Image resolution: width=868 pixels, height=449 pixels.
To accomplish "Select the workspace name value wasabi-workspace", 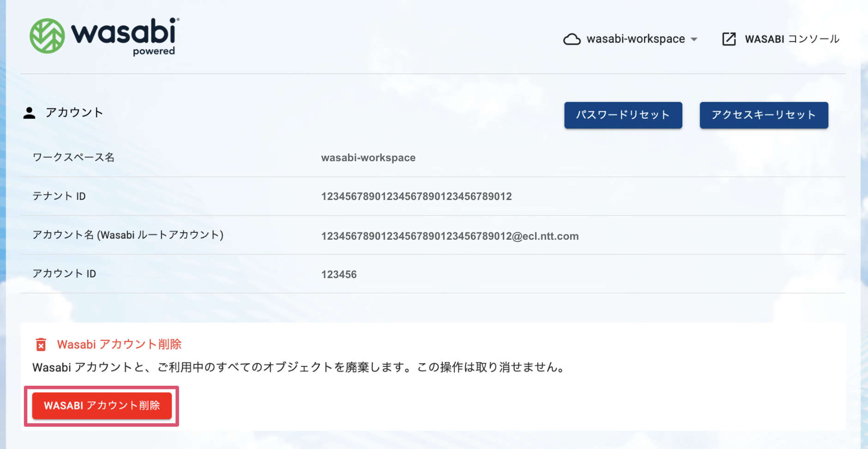I will pyautogui.click(x=368, y=158).
